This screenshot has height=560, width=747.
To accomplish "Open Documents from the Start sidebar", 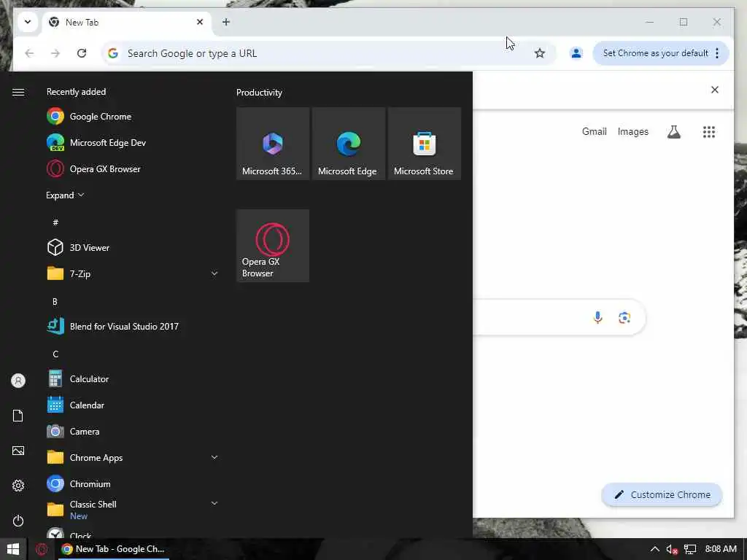I will coord(18,416).
